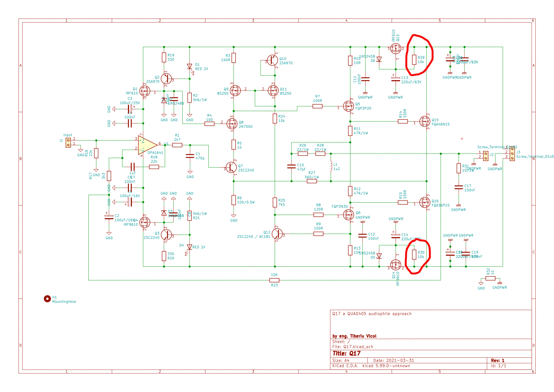Click output MOSFET Q16 FQA36P15 symbol
The width and height of the screenshot is (554, 392).
pos(425,202)
